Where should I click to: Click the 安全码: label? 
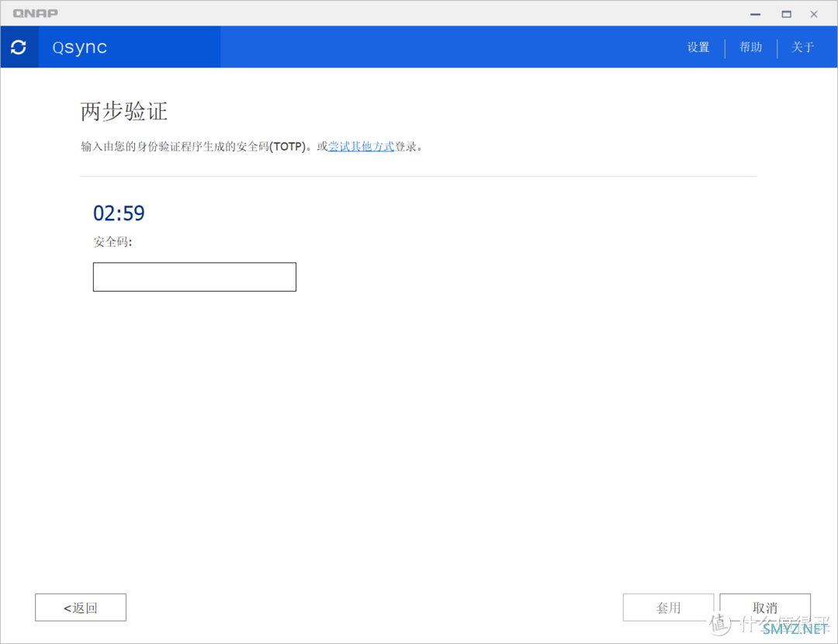pos(113,242)
